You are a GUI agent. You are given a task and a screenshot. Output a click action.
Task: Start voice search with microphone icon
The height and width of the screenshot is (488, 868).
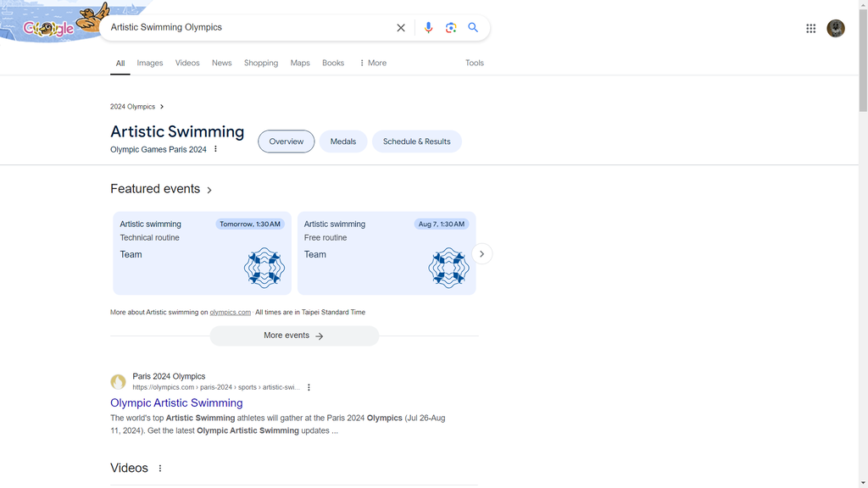(x=428, y=28)
